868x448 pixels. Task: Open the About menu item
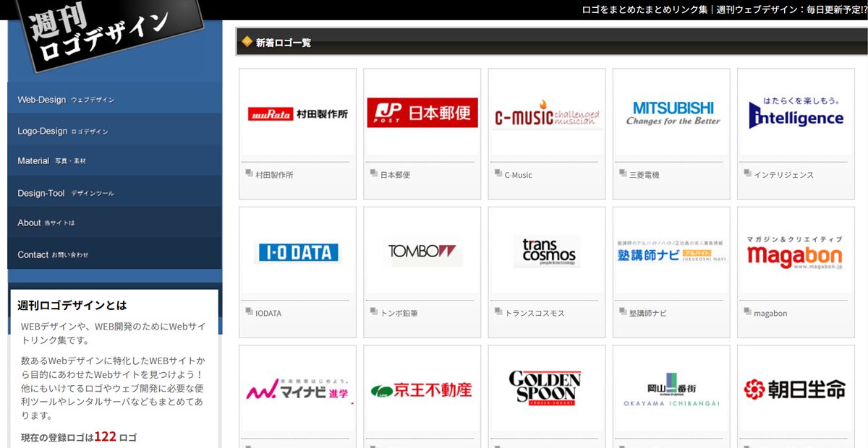(x=115, y=223)
